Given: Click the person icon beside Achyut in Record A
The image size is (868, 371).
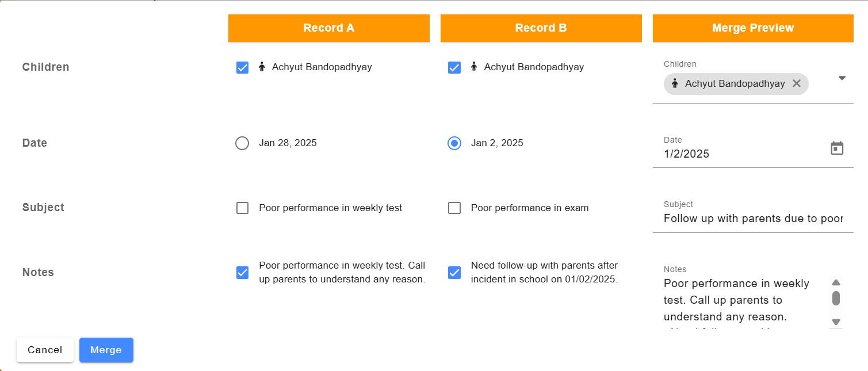Looking at the screenshot, I should 262,67.
